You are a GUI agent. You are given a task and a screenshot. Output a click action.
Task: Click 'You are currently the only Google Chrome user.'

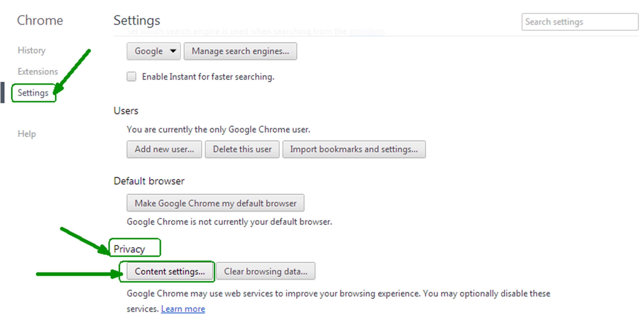coord(218,130)
